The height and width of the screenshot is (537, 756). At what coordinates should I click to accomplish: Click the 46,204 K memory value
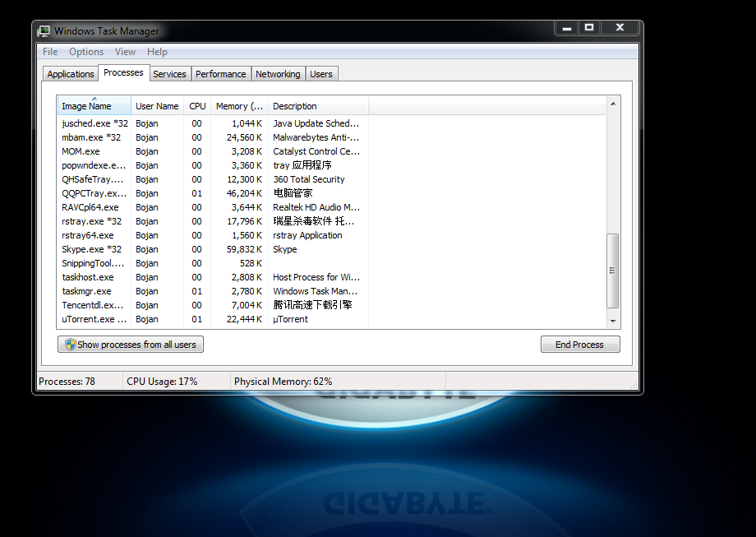point(244,193)
